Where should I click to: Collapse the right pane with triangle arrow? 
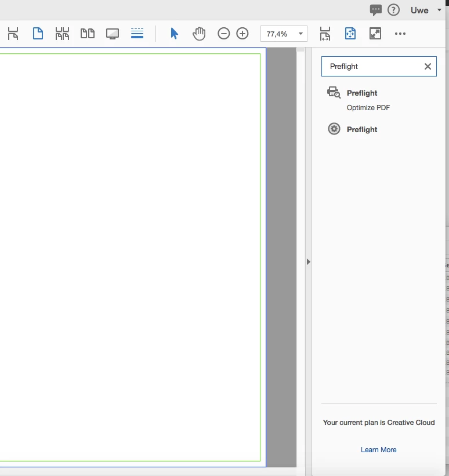309,261
